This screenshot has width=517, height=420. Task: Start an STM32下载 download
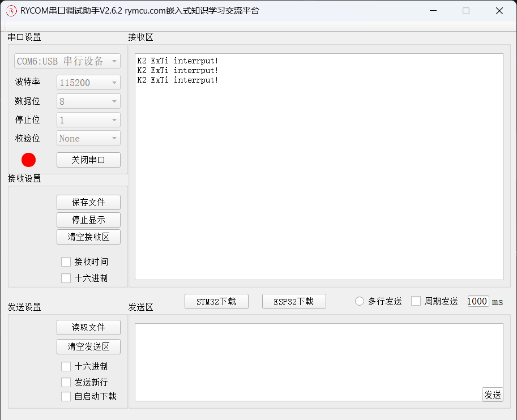pyautogui.click(x=216, y=301)
